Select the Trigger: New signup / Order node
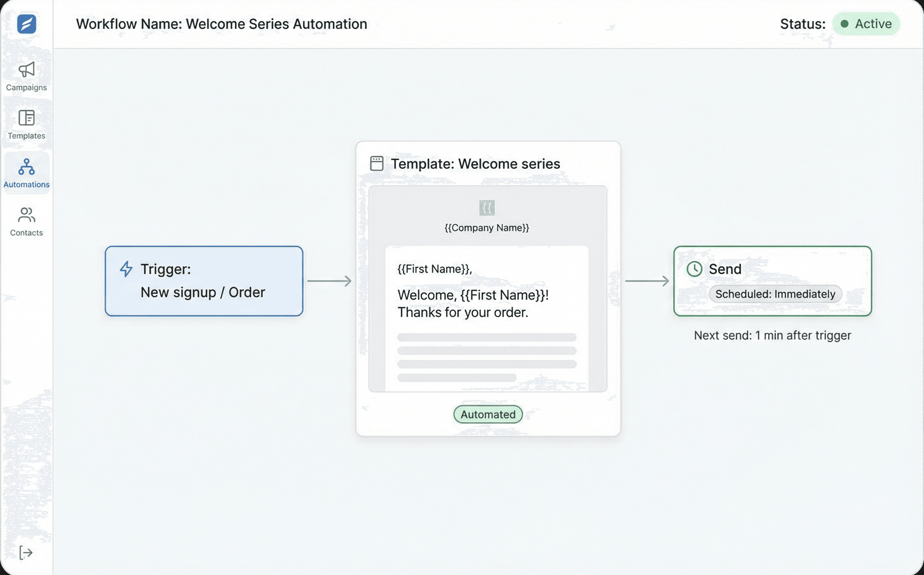924x575 pixels. click(x=204, y=281)
